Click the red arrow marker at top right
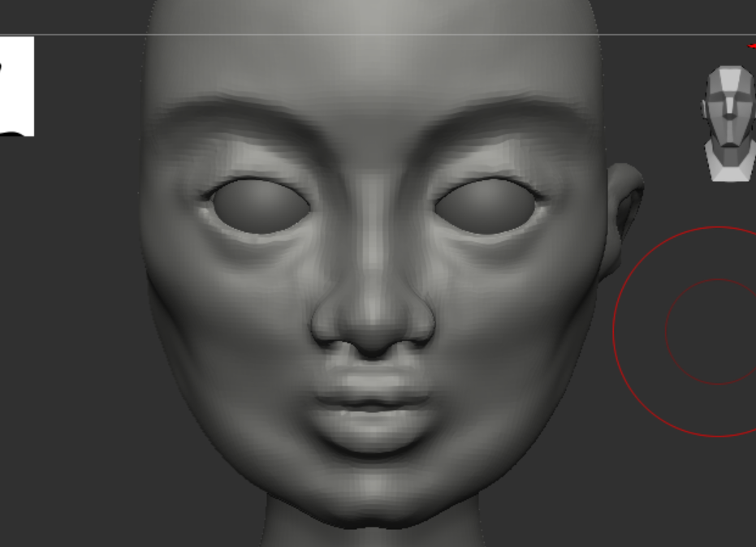This screenshot has width=756, height=547. 751,46
